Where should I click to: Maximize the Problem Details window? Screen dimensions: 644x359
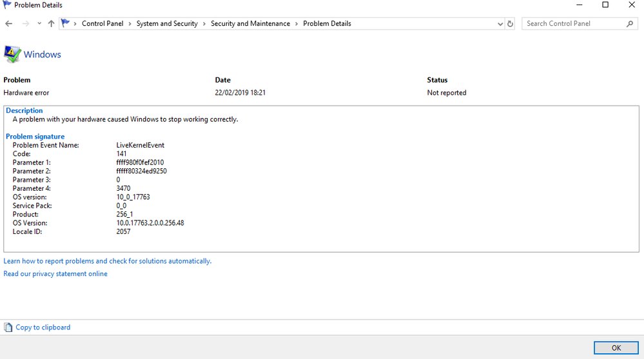point(605,5)
